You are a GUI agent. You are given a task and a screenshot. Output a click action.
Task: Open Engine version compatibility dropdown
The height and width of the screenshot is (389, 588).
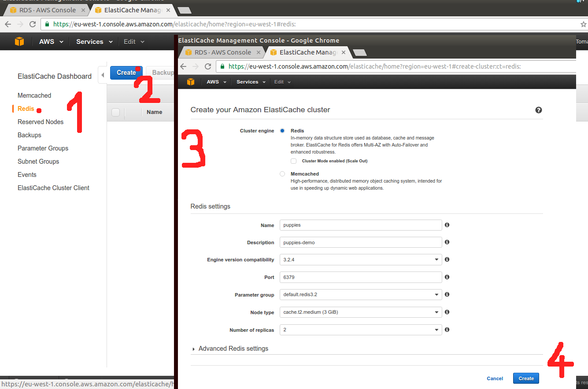click(x=361, y=260)
